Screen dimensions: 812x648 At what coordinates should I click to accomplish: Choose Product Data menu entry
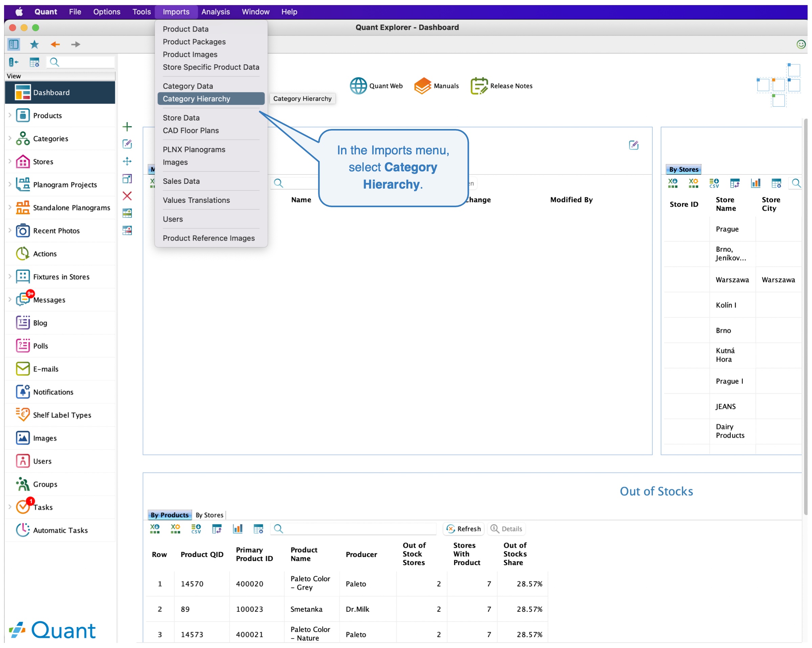pyautogui.click(x=211, y=29)
